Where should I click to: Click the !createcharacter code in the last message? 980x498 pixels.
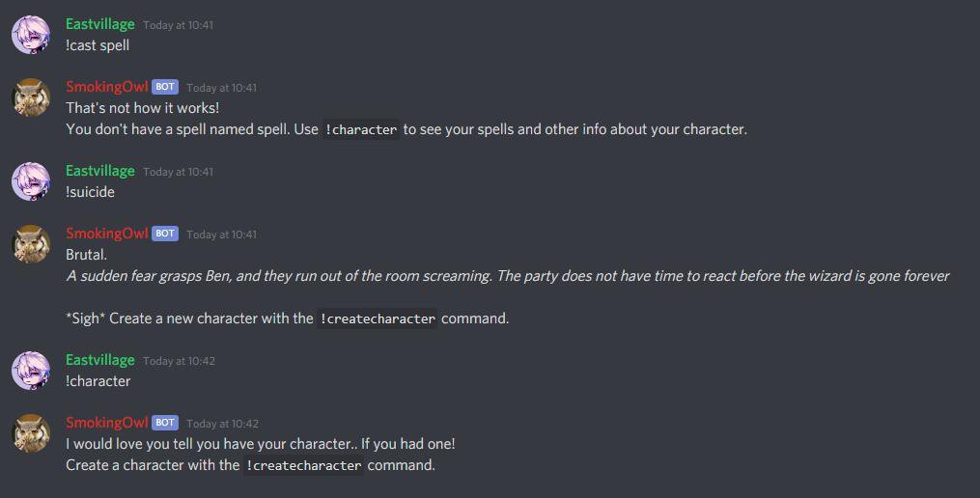pos(303,465)
